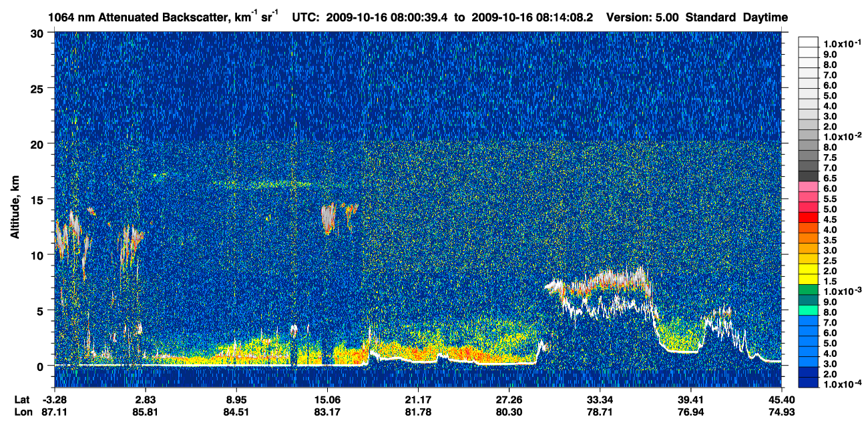Select the end time '2009-10-16 08:14:08.2'

point(532,17)
